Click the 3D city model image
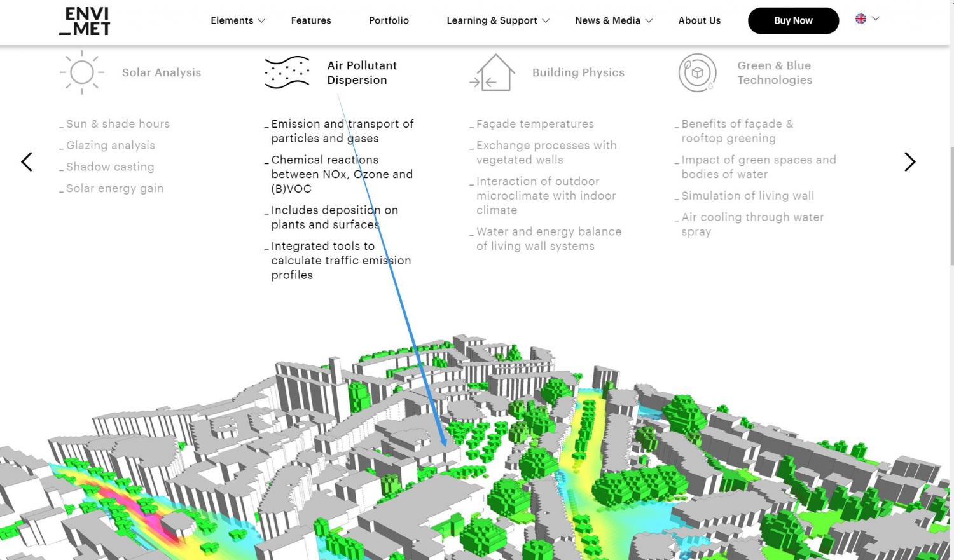 point(477,458)
